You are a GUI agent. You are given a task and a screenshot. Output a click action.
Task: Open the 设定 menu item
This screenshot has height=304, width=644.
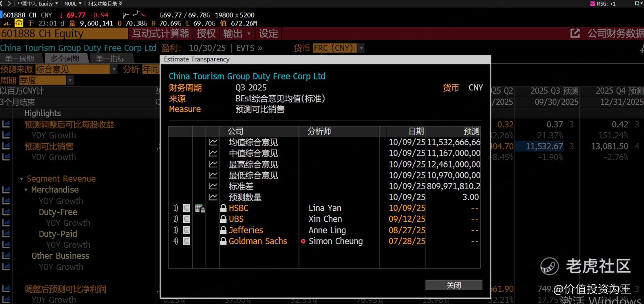[x=268, y=34]
